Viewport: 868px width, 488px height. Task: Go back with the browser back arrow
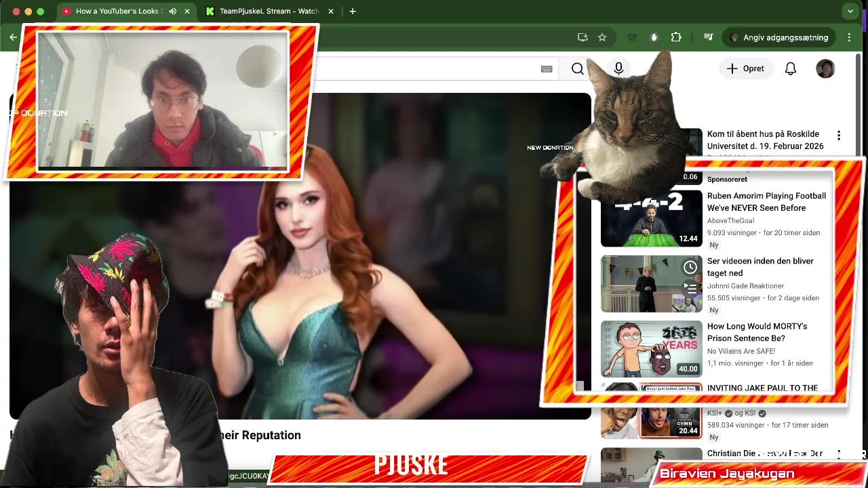pos(13,37)
